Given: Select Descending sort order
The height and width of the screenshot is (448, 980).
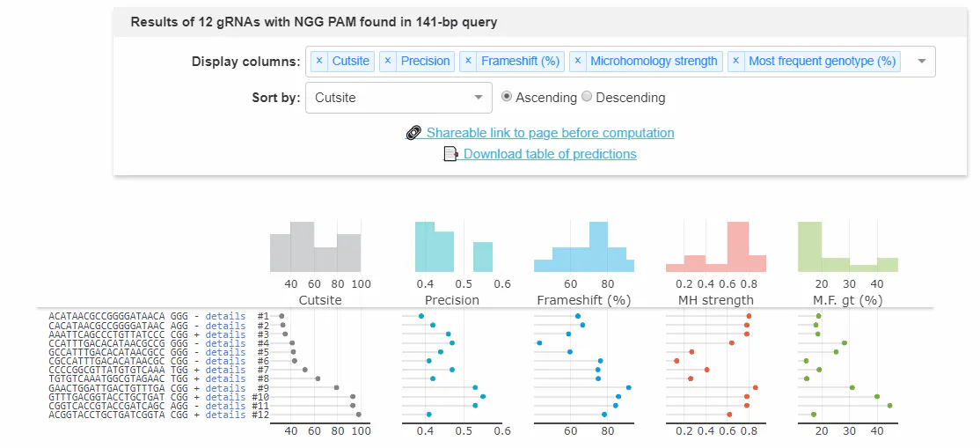Looking at the screenshot, I should click(588, 97).
